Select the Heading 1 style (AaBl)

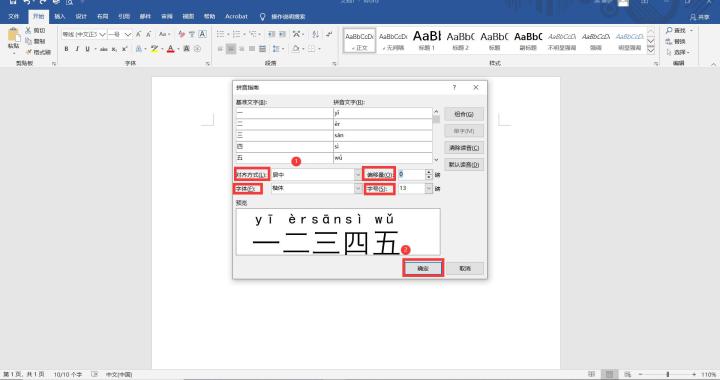(427, 40)
